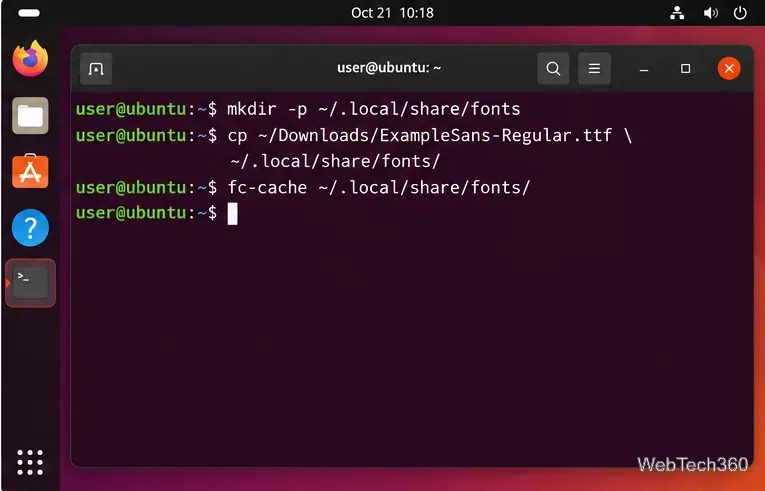765x491 pixels.
Task: Click the indented ~/.local/share/fonts/ continuation line
Action: pyautogui.click(x=335, y=161)
